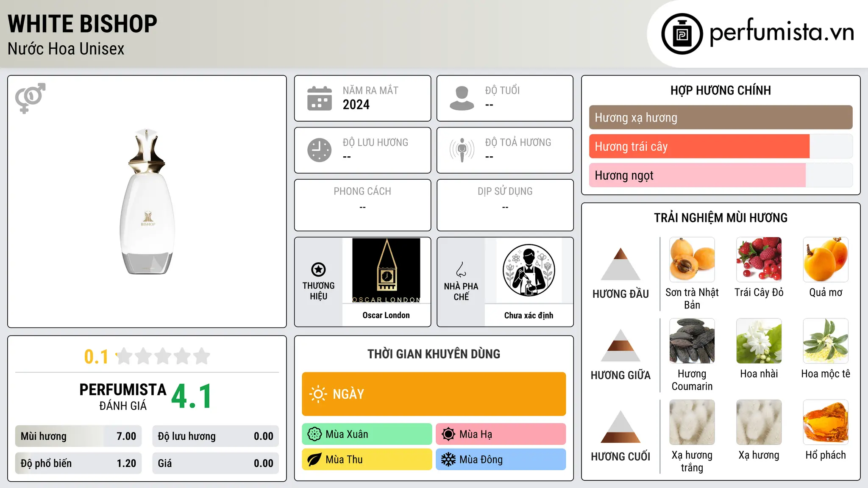Viewport: 868px width, 488px height.
Task: Click the snowflake icon beside Mùa Đông
Action: 448,460
